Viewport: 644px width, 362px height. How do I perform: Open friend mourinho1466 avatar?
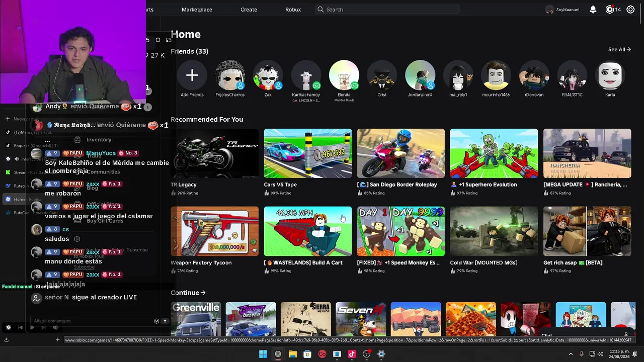click(496, 75)
